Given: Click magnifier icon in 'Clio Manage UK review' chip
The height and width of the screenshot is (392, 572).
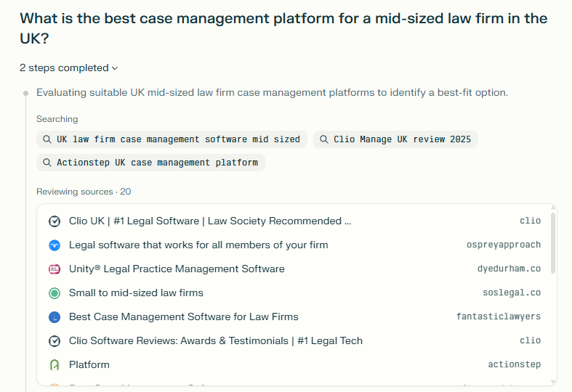Looking at the screenshot, I should coord(324,139).
